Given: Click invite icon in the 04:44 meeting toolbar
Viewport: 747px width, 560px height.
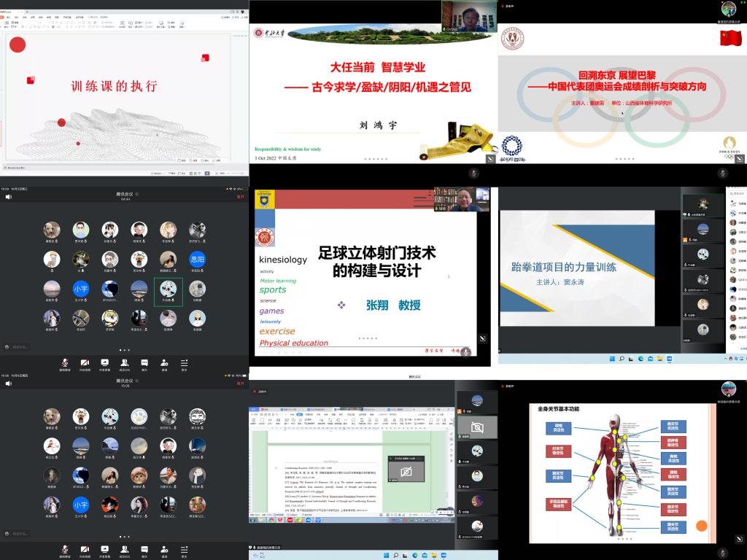Looking at the screenshot, I should coord(164,363).
